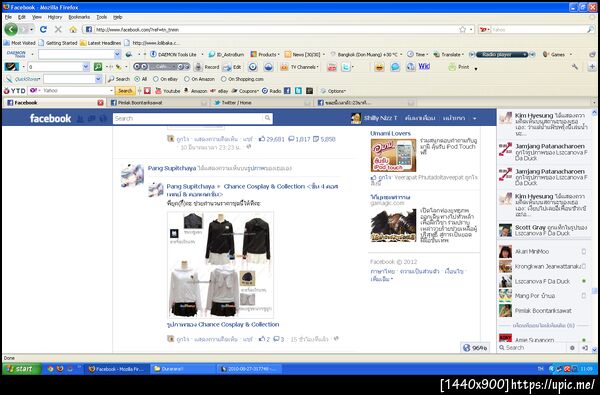Open the DAEMON Tools Lite toolbar button

pos(173,54)
